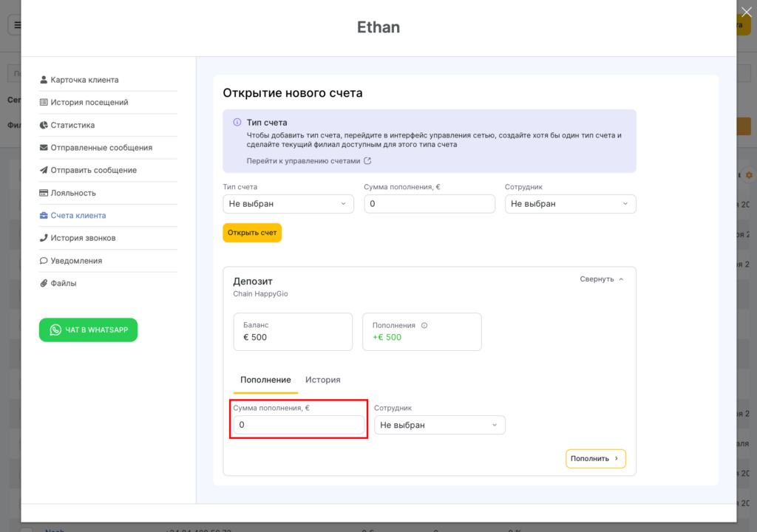Screen dimensions: 757x532
Task: Expand the Тип счета dropdown
Action: tap(288, 204)
